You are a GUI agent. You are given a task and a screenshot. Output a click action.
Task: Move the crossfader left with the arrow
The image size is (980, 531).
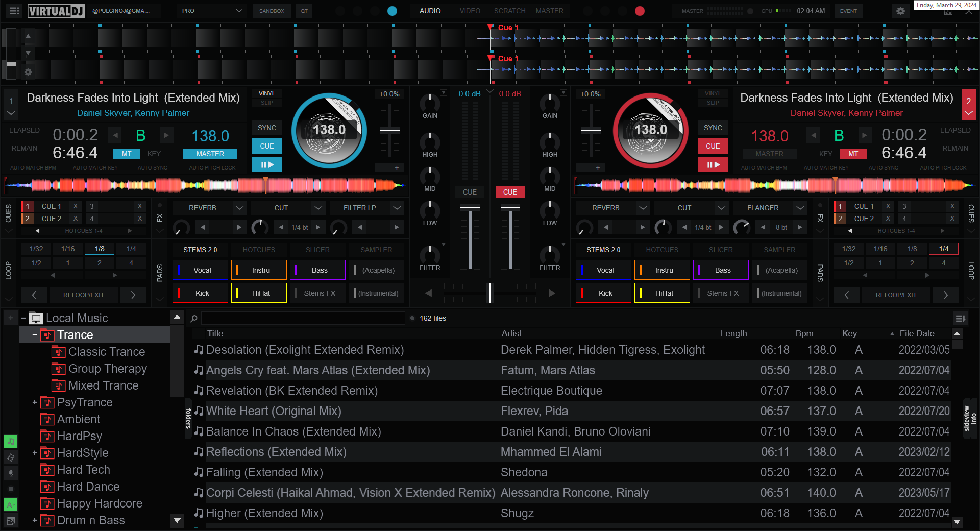[x=429, y=293]
